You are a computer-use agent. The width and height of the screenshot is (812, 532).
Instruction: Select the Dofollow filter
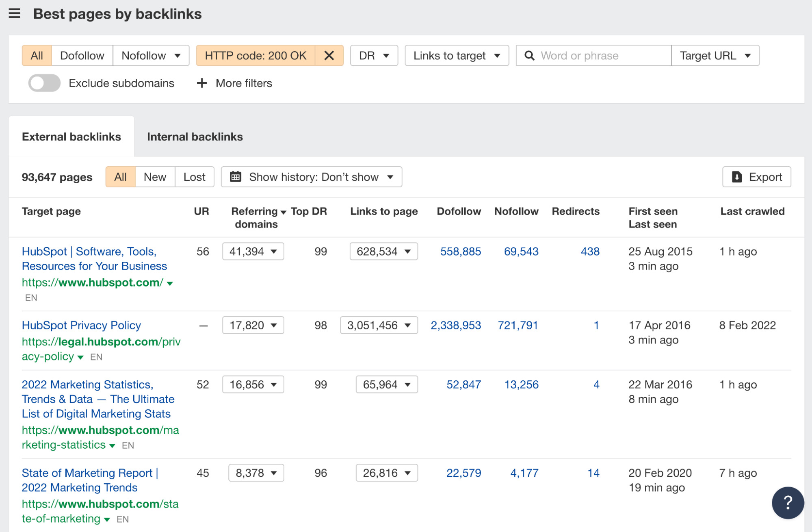point(82,55)
